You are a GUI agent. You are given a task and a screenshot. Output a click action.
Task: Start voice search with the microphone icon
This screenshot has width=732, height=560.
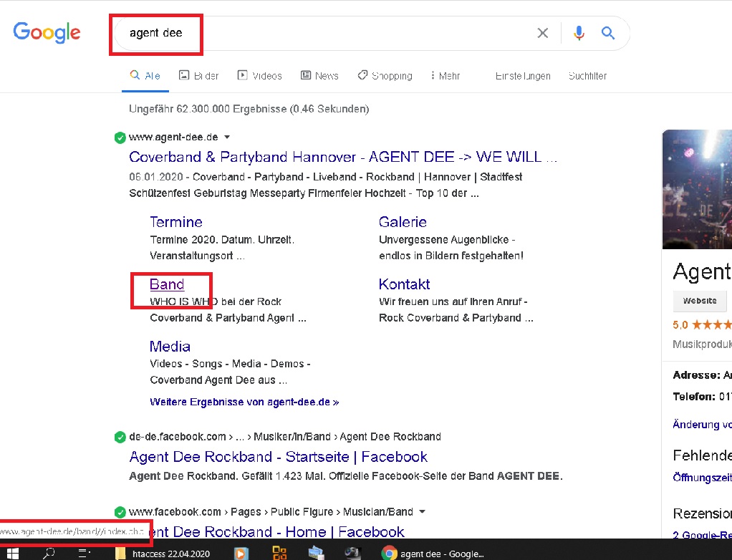pos(579,33)
